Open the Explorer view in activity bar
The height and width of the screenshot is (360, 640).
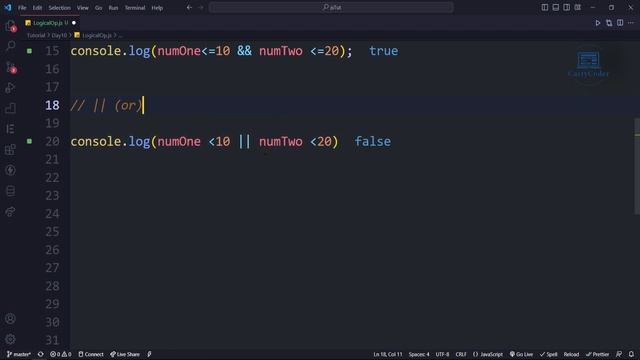pyautogui.click(x=11, y=26)
